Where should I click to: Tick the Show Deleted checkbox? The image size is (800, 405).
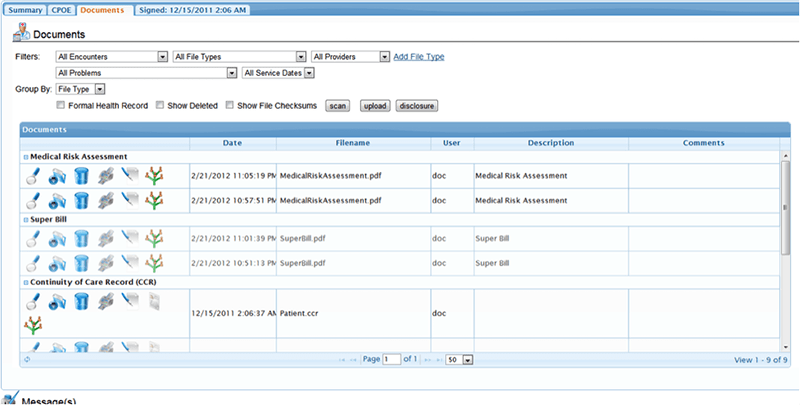160,105
